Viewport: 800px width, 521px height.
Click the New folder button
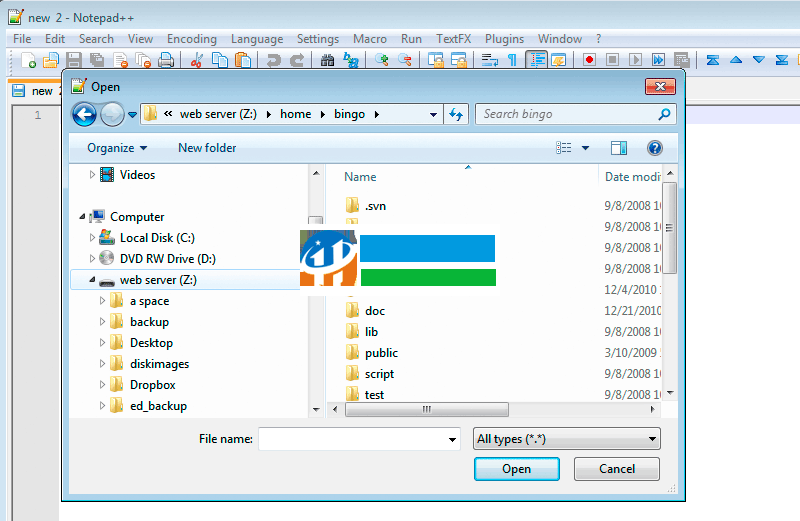click(x=207, y=148)
